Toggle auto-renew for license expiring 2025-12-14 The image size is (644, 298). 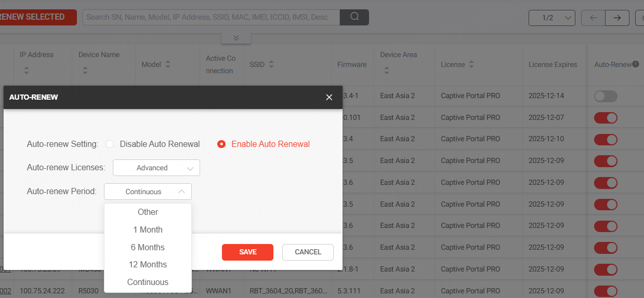pos(606,96)
